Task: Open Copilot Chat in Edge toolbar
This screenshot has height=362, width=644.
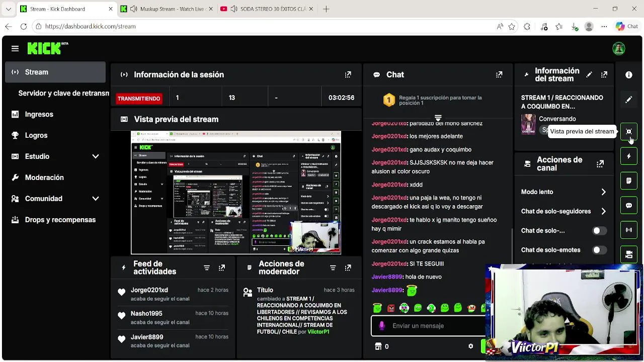Action: 626,26
